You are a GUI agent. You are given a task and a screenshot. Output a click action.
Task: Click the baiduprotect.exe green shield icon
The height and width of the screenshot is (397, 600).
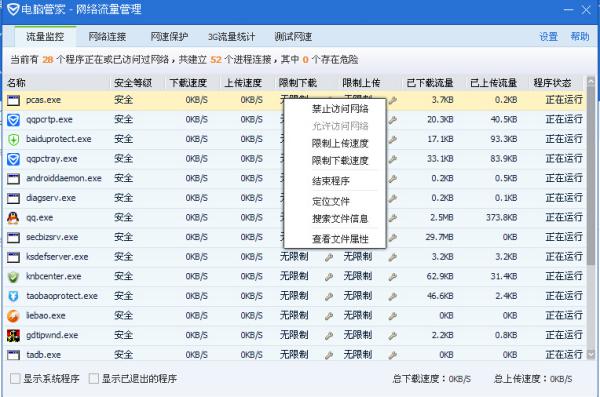click(x=13, y=139)
